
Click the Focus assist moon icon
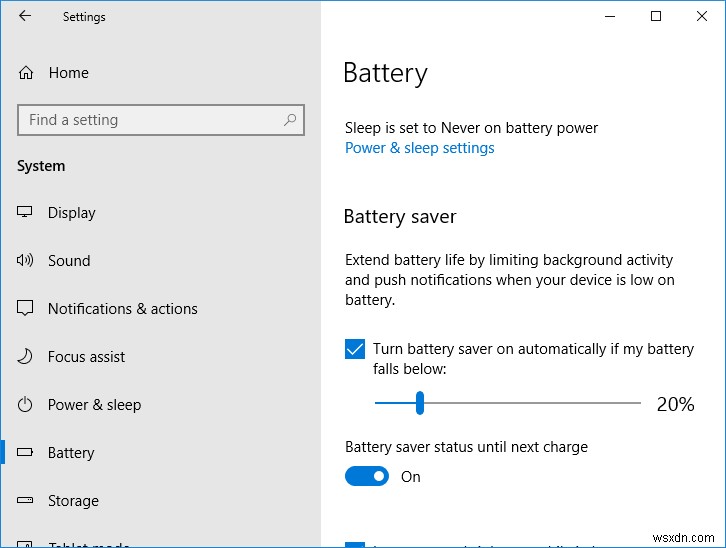coord(26,357)
